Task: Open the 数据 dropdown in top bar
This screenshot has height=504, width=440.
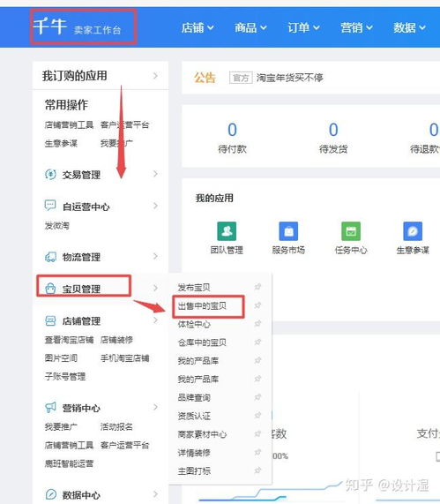Action: (x=409, y=27)
